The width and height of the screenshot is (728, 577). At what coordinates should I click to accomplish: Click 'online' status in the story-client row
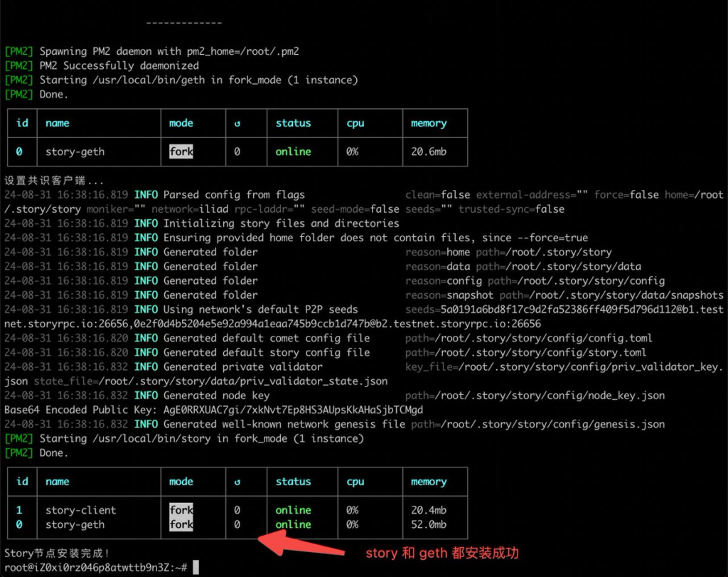click(x=294, y=510)
